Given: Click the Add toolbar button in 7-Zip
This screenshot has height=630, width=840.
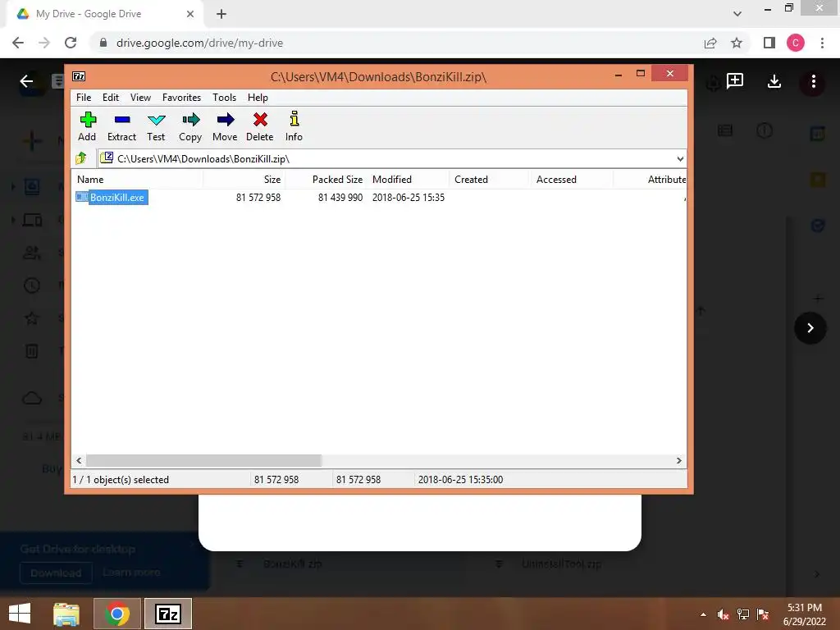Looking at the screenshot, I should (87, 127).
